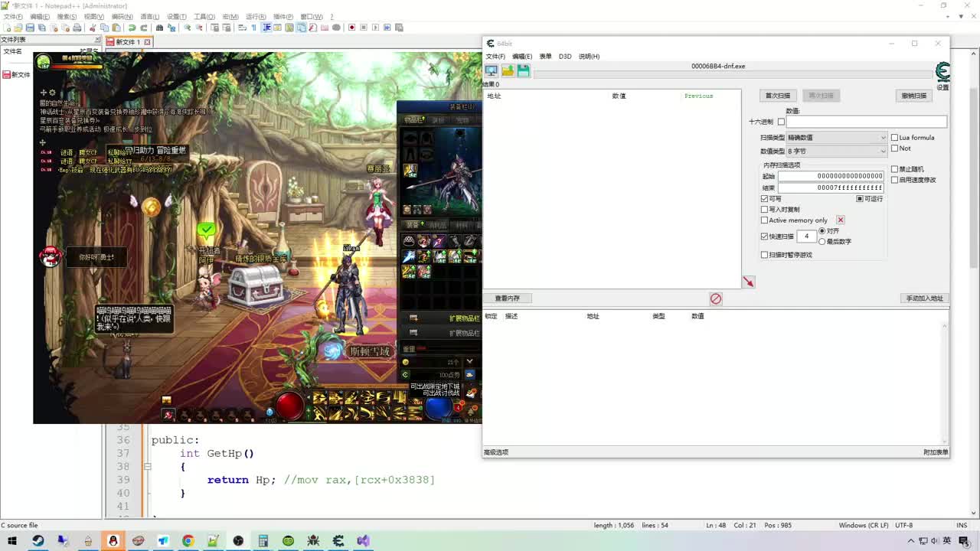The height and width of the screenshot is (551, 980).
Task: Click the 起始 start address field
Action: pyautogui.click(x=831, y=176)
